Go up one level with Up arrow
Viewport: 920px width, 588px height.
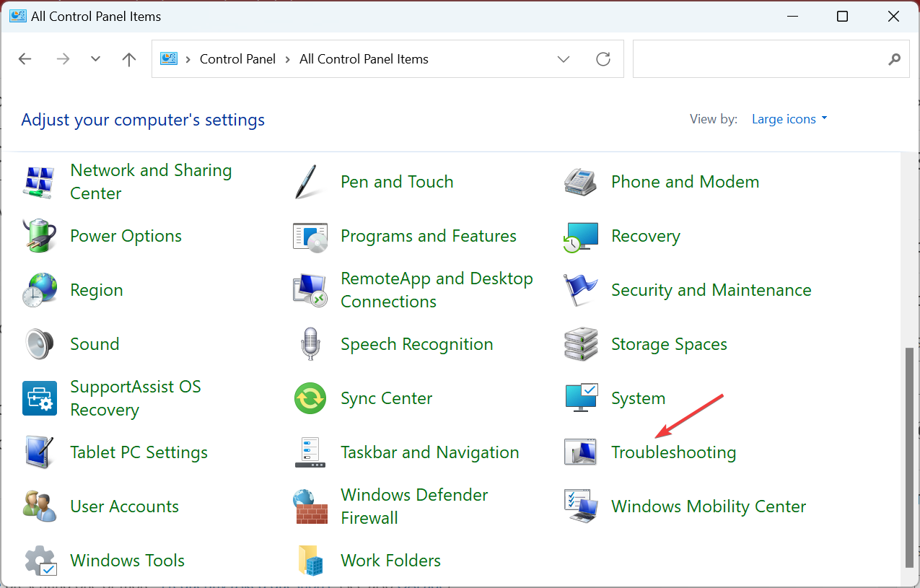129,59
